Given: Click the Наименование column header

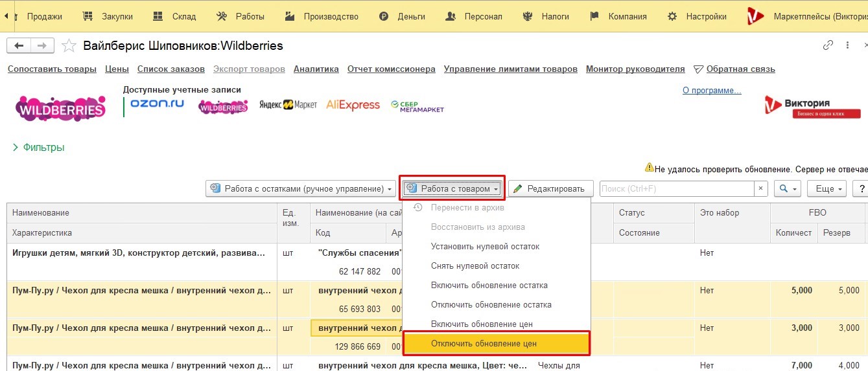Looking at the screenshot, I should tap(142, 212).
